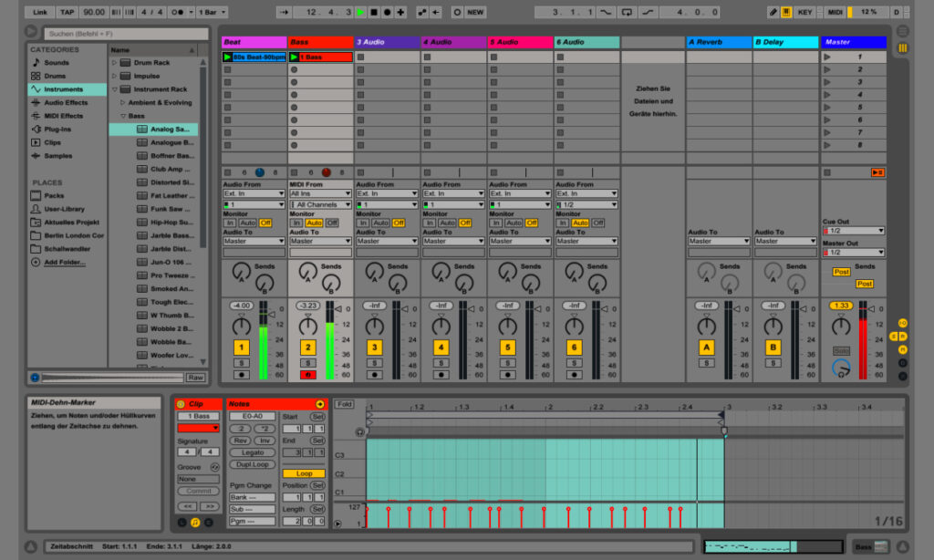The image size is (934, 560).
Task: Expand the Impulse folder
Action: (114, 76)
